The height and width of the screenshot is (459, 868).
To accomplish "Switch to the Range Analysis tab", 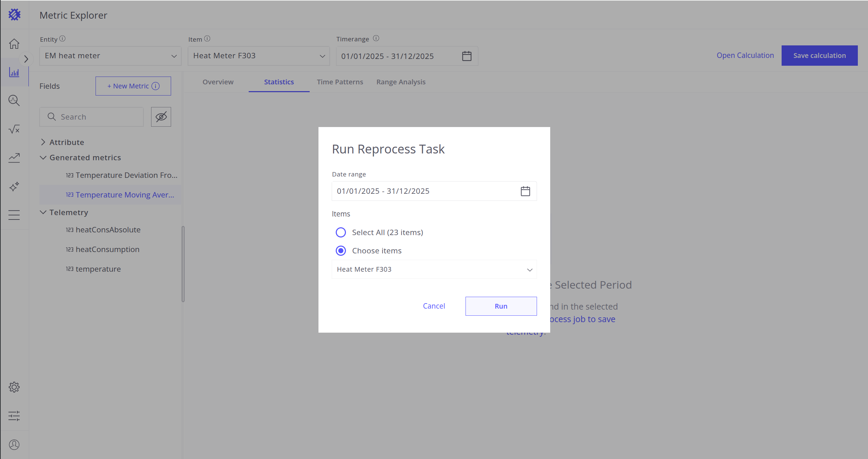I will coord(401,82).
